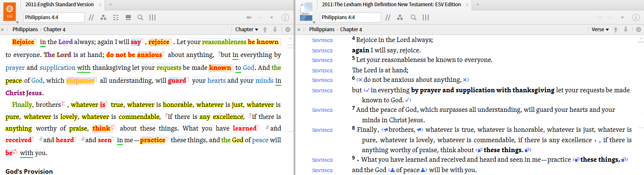644x175 pixels.
Task: Click ESV panel reference box Philippians 4:4
Action: (54, 17)
